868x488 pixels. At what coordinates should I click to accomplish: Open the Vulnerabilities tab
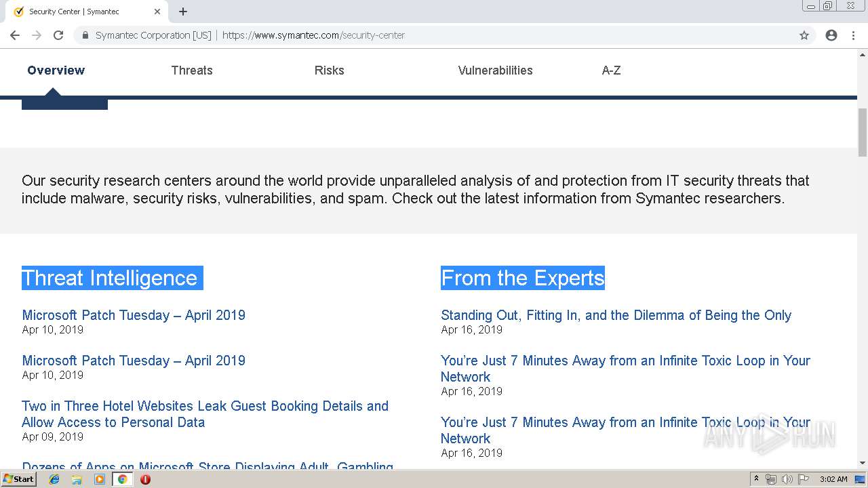pyautogui.click(x=495, y=70)
